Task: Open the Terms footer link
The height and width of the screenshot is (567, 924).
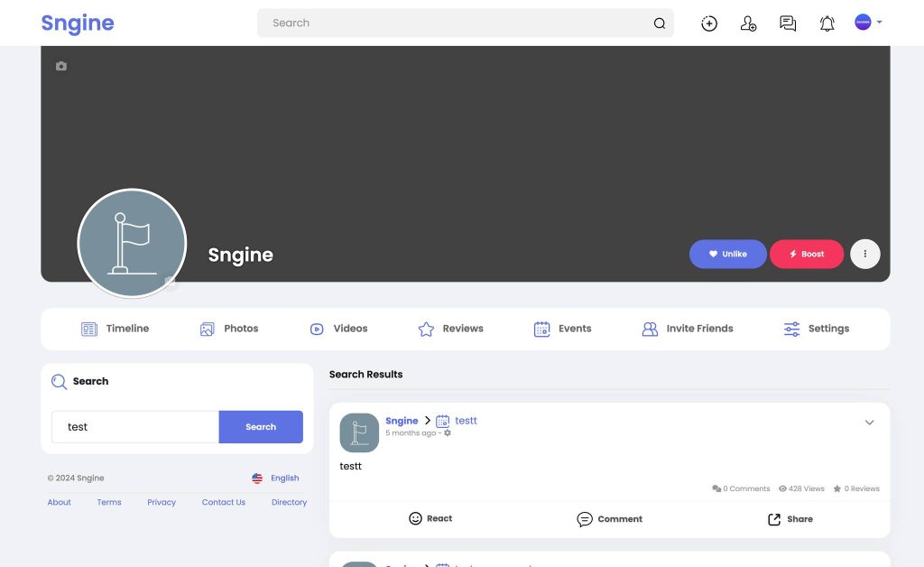Action: pyautogui.click(x=109, y=502)
